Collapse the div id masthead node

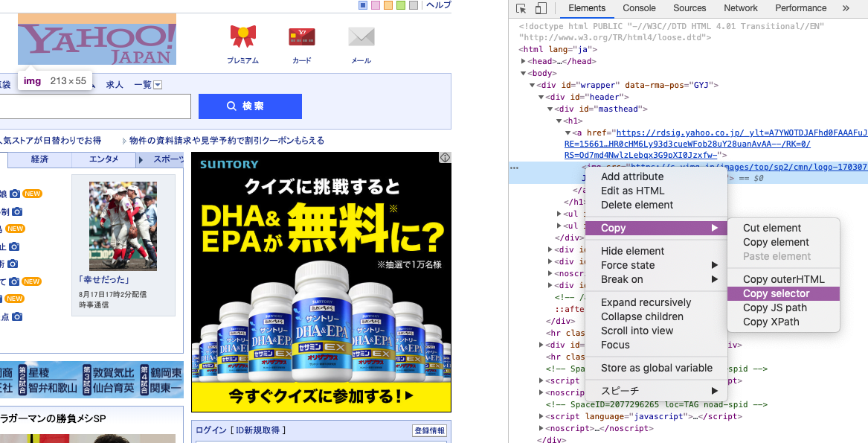(550, 109)
